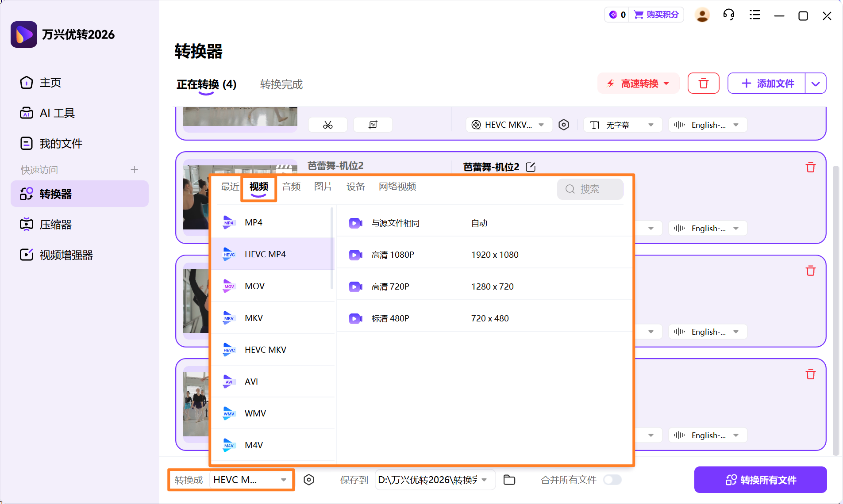Open settings gear beside HEVC MKV format
This screenshot has height=504, width=843.
(x=563, y=125)
